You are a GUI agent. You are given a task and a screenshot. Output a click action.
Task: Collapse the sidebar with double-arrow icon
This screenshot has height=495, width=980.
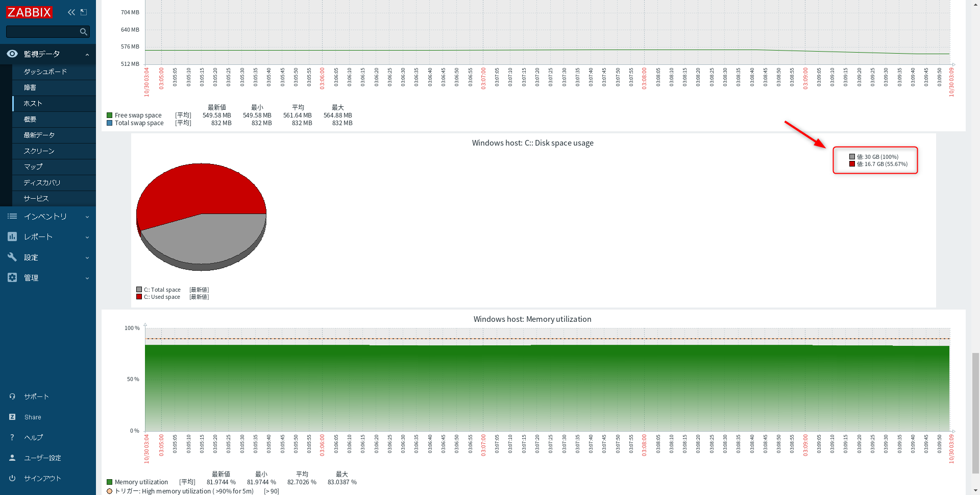point(71,12)
